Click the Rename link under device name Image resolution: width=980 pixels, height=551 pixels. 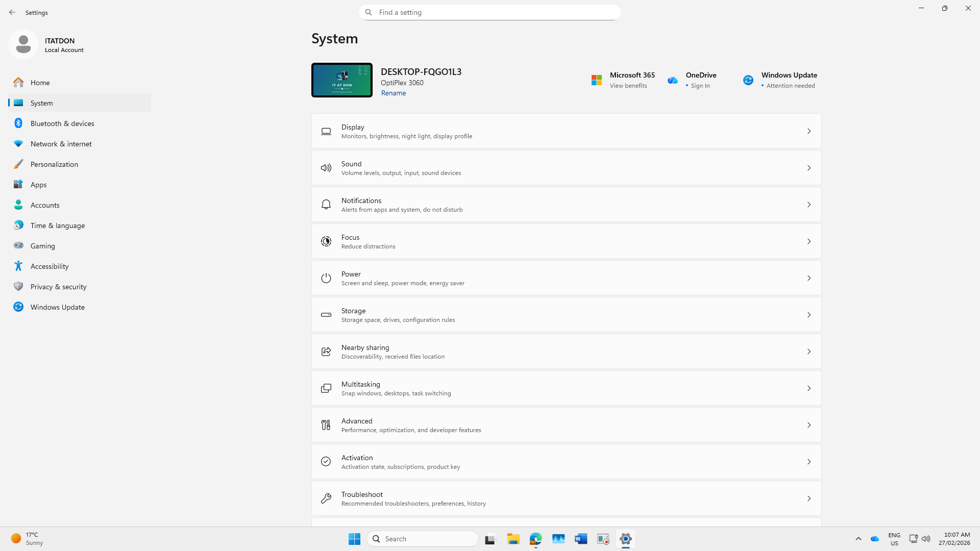393,93
